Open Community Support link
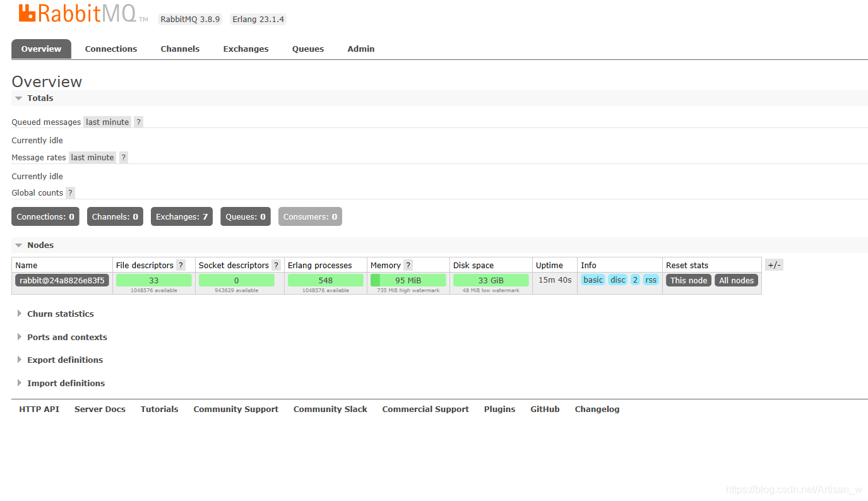Viewport: 868px width, 501px height. pos(236,410)
